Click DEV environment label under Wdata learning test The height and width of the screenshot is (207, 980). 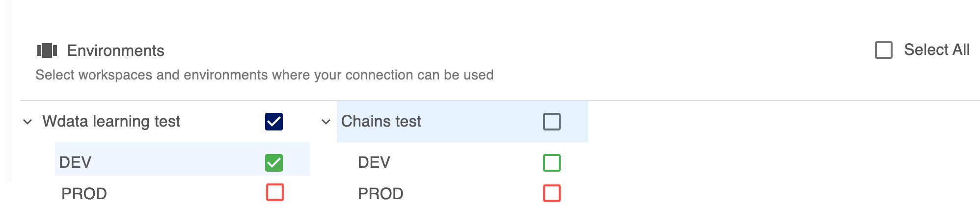point(75,162)
